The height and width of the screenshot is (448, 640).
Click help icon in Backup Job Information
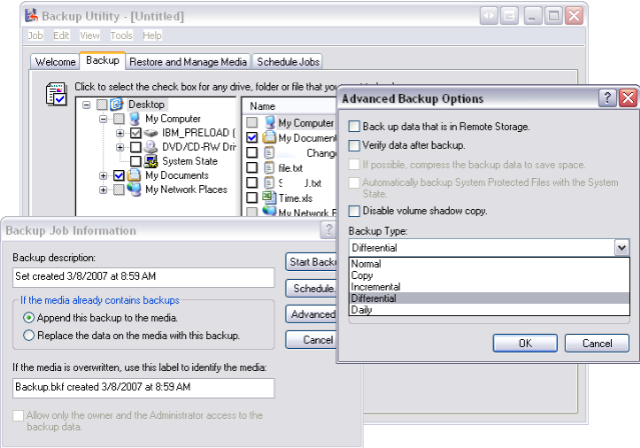click(329, 230)
